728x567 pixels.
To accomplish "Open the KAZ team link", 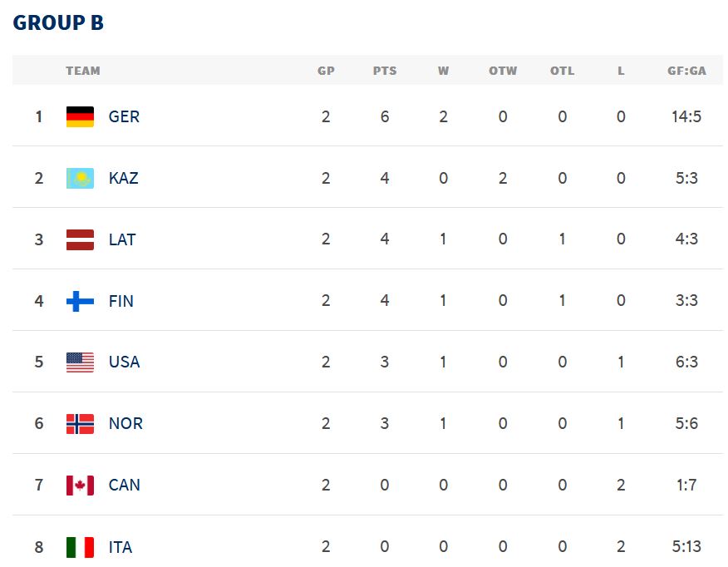I will coord(123,179).
